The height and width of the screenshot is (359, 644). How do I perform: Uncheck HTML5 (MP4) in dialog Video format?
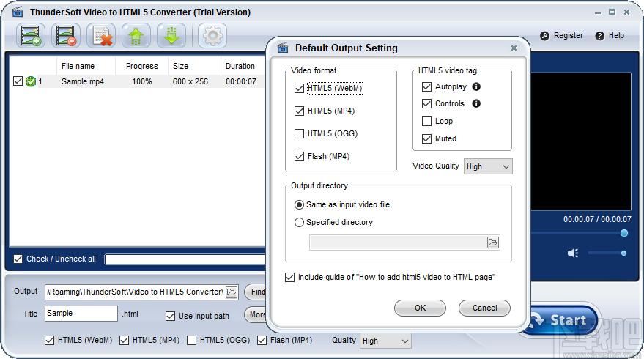[299, 111]
